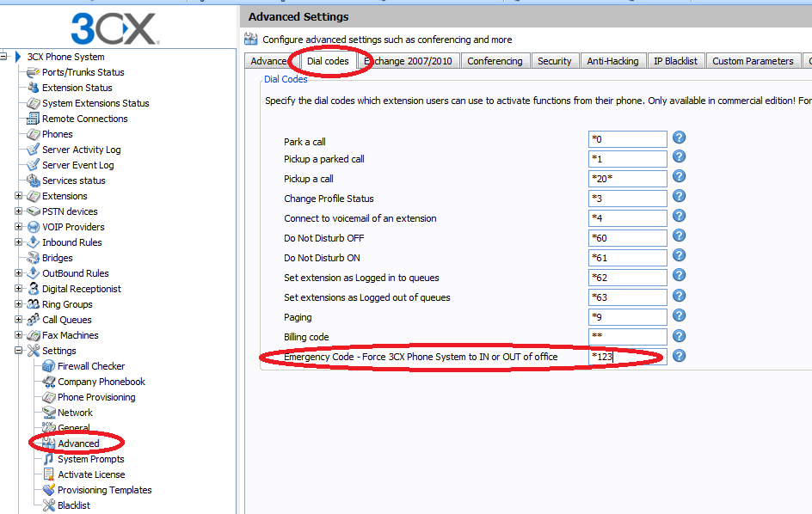Switch to the Security tab

click(554, 61)
